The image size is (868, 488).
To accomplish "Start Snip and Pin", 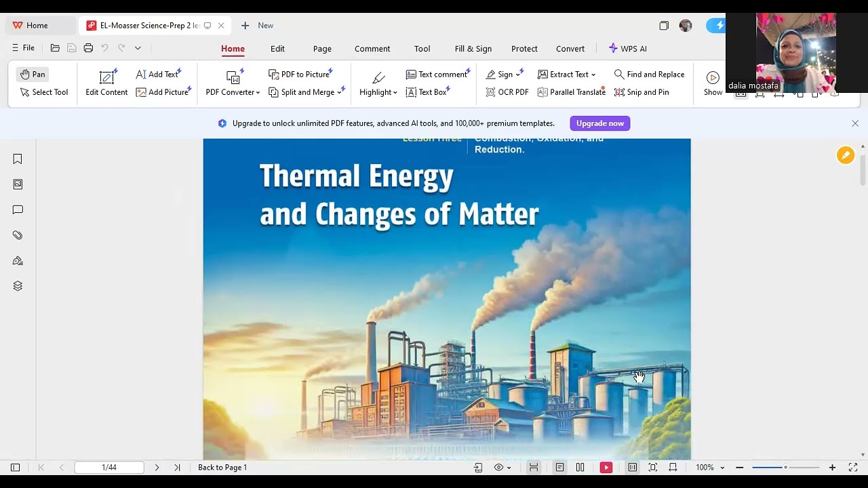I will pyautogui.click(x=641, y=92).
